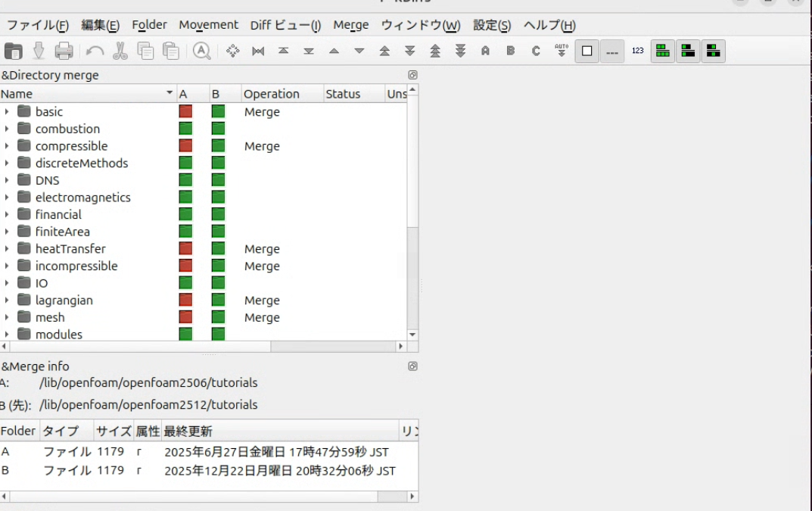Expand the basic folder tree node
Screen dimensions: 812x511
pyautogui.click(x=7, y=112)
